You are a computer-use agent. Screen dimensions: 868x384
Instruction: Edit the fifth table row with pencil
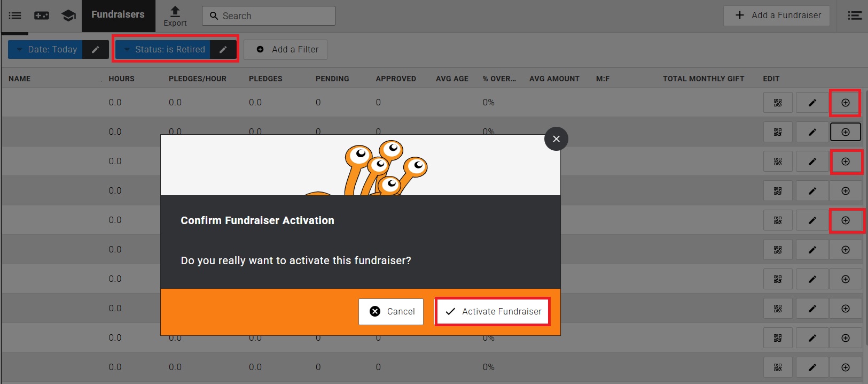(x=812, y=220)
